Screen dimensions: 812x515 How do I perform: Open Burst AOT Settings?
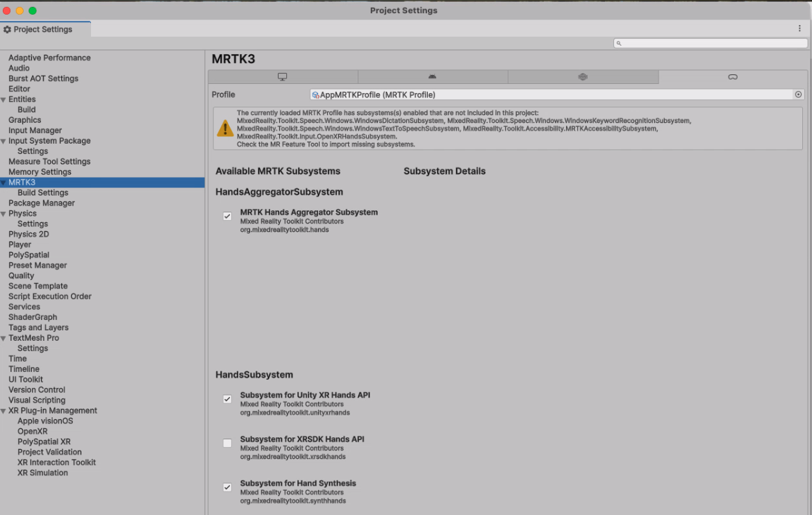click(43, 78)
